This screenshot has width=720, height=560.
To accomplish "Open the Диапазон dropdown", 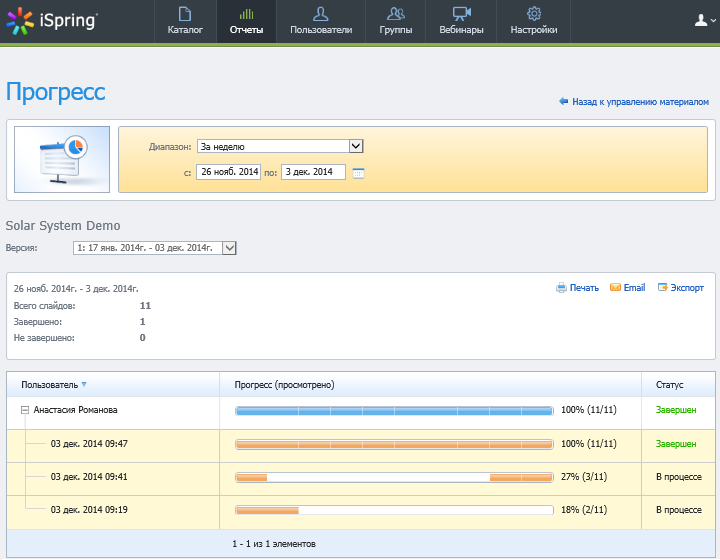I will (x=280, y=146).
